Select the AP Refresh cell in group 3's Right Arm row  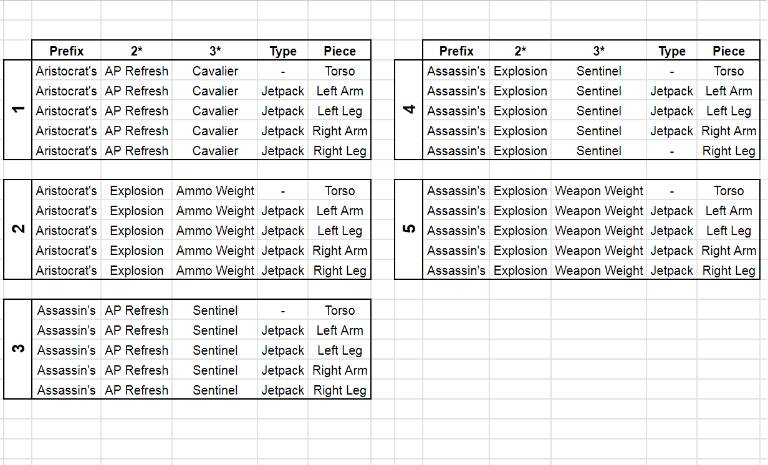(x=137, y=370)
